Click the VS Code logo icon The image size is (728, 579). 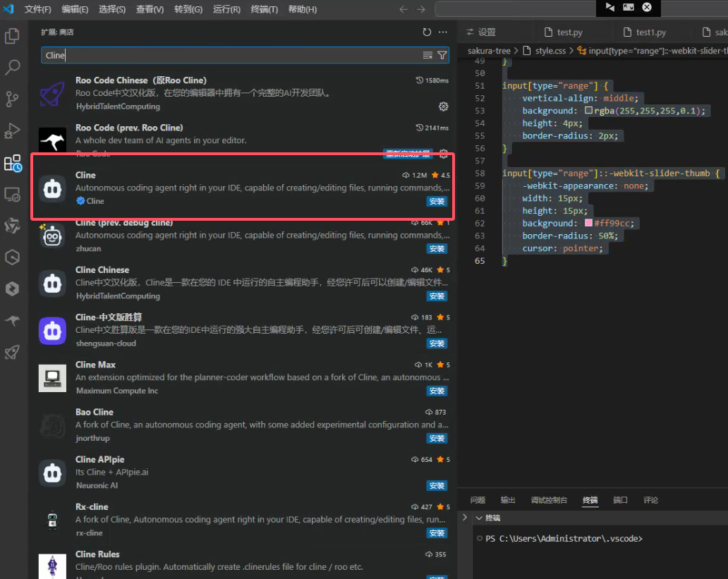click(8, 9)
